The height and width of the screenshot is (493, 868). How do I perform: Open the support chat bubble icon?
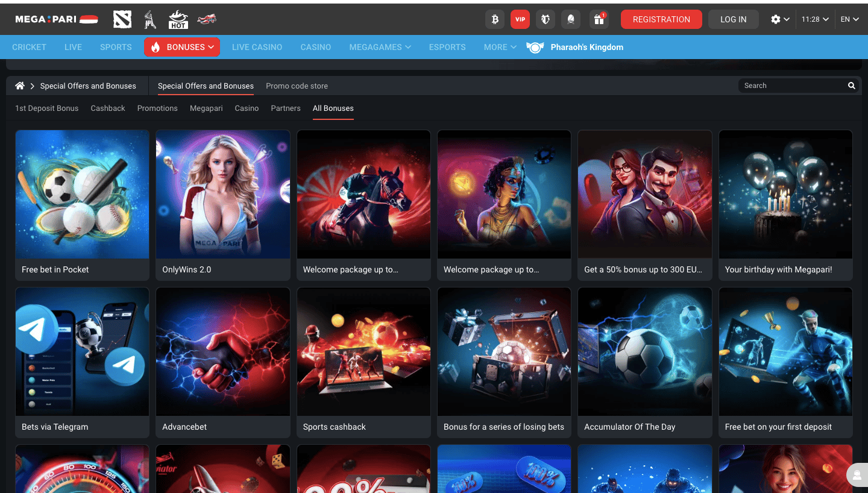coord(856,475)
